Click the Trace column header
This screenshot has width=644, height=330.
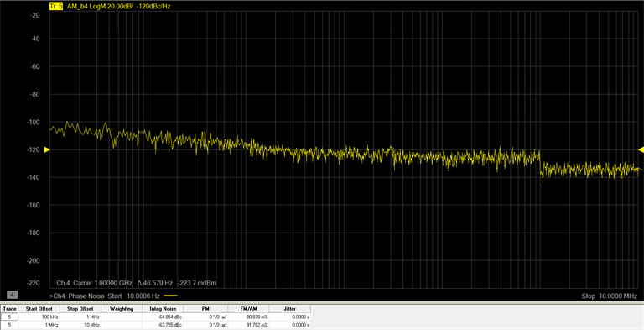[x=9, y=309]
